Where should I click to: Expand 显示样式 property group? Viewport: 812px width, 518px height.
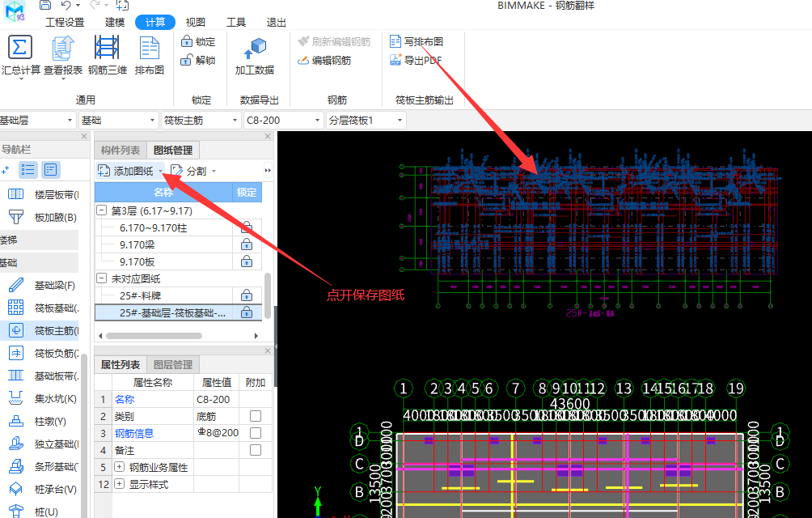click(119, 484)
